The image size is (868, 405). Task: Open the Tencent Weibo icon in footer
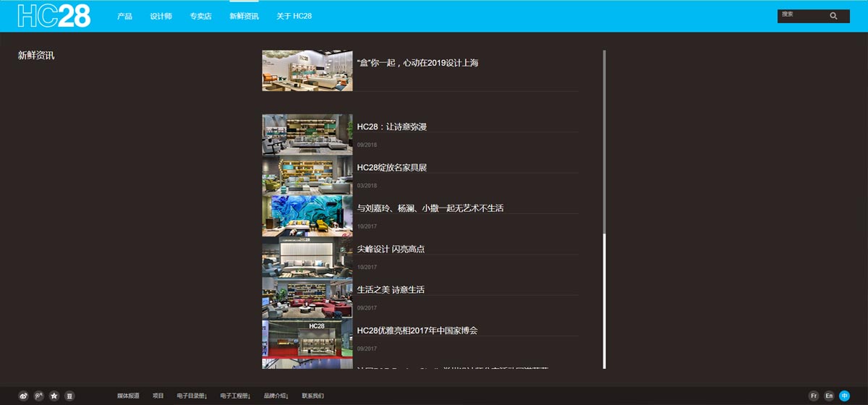coord(38,396)
